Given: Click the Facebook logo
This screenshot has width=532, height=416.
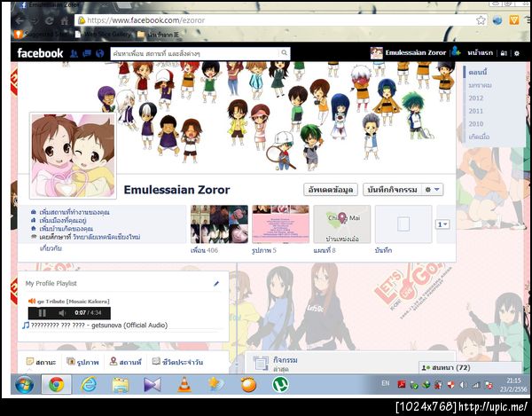Looking at the screenshot, I should 40,53.
